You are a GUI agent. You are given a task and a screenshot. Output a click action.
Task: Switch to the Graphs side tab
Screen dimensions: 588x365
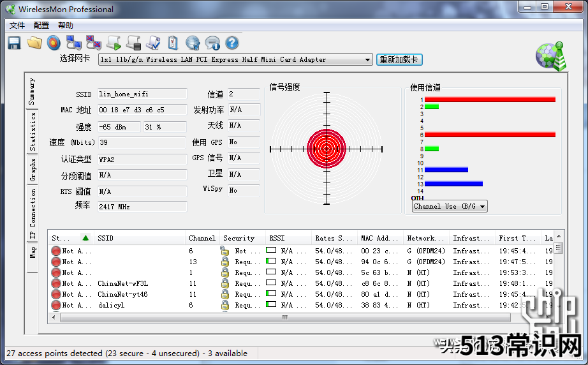click(33, 170)
